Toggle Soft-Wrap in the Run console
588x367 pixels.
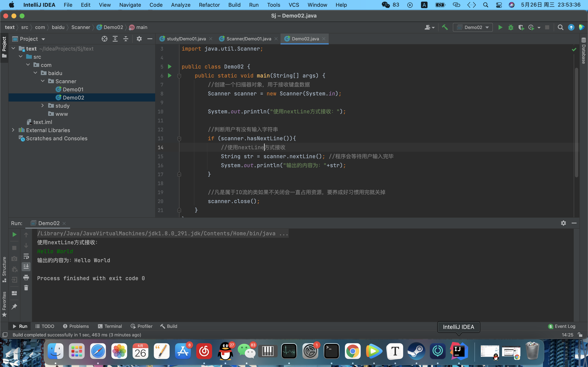click(x=26, y=256)
